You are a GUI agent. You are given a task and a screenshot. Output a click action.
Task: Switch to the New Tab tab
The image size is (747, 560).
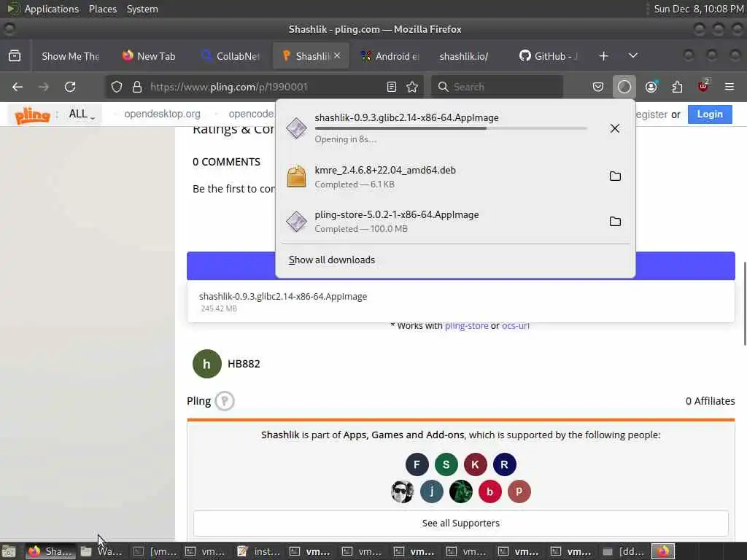[x=149, y=56]
